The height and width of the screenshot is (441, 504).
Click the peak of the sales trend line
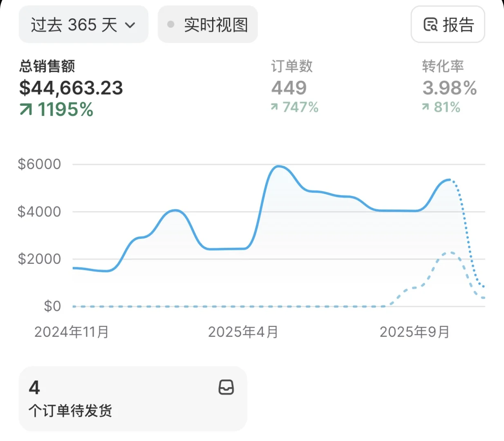tap(278, 166)
